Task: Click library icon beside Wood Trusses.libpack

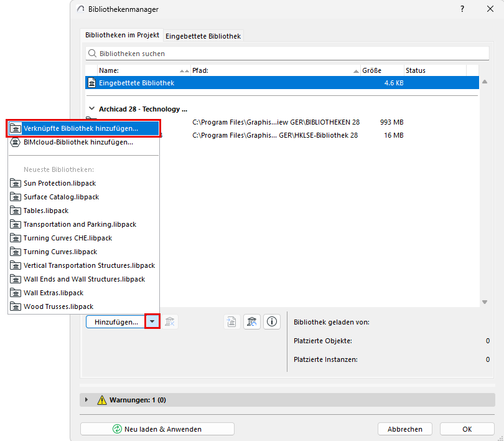Action: tap(16, 306)
